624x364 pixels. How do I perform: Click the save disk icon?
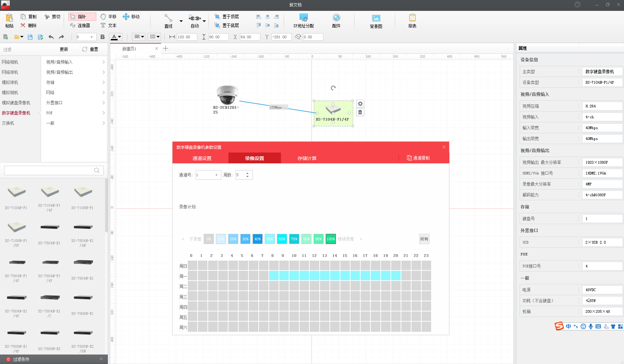tap(30, 37)
